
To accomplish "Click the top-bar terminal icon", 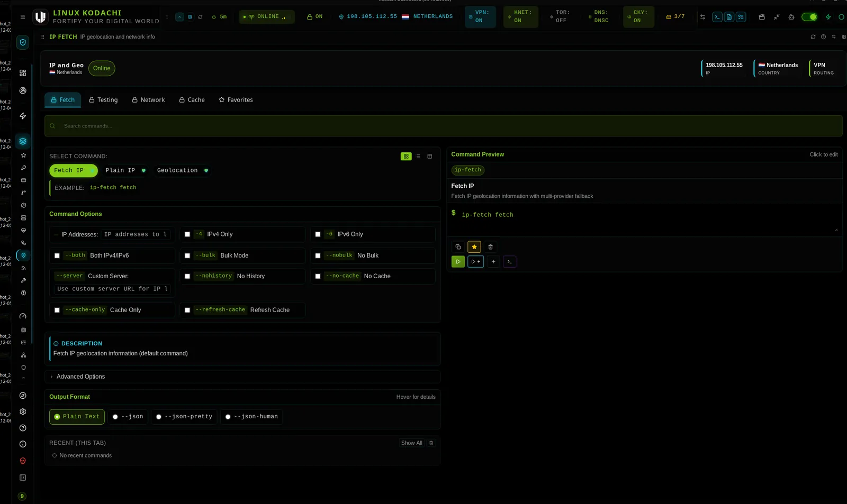I will click(717, 17).
